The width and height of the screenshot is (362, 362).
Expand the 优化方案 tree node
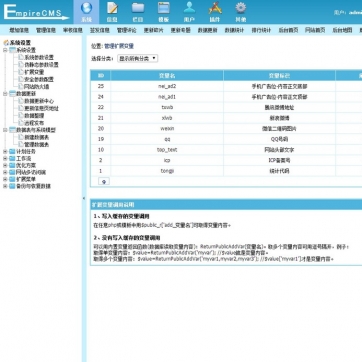pos(5,165)
